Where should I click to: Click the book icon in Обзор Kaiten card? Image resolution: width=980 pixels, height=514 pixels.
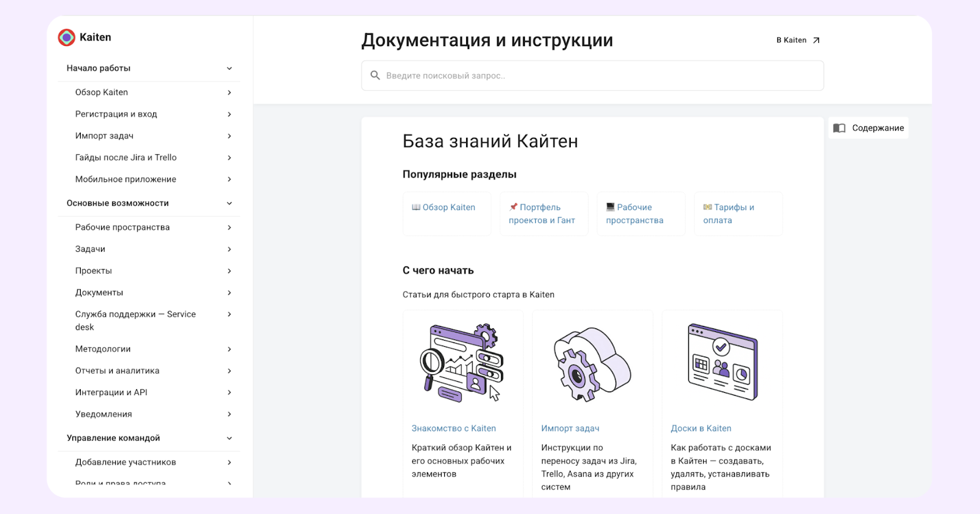416,207
